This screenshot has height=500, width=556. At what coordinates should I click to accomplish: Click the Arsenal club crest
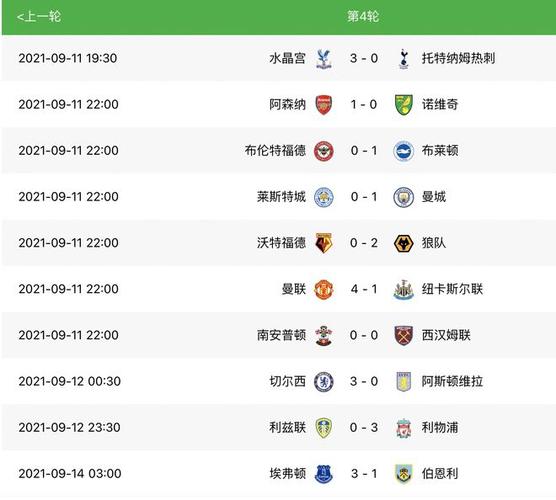click(323, 105)
